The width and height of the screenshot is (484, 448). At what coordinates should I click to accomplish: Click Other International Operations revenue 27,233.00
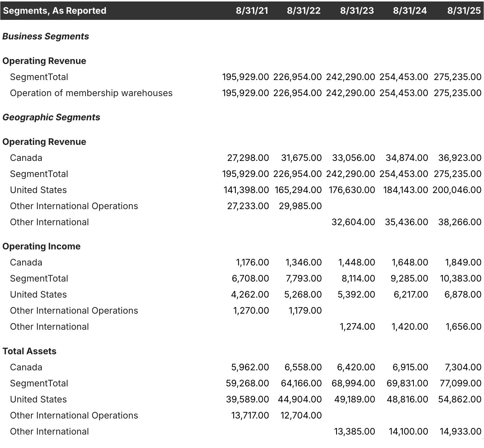point(248,206)
